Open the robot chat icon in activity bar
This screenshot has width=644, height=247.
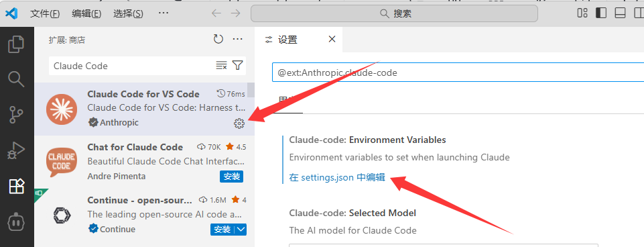point(17,222)
